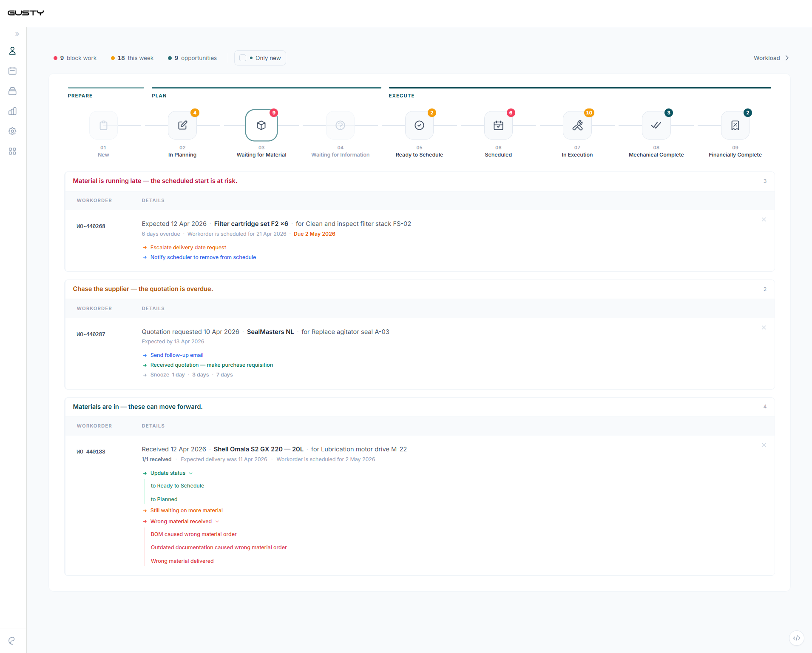Snooze for 1 day
Image resolution: width=812 pixels, height=653 pixels.
[178, 375]
